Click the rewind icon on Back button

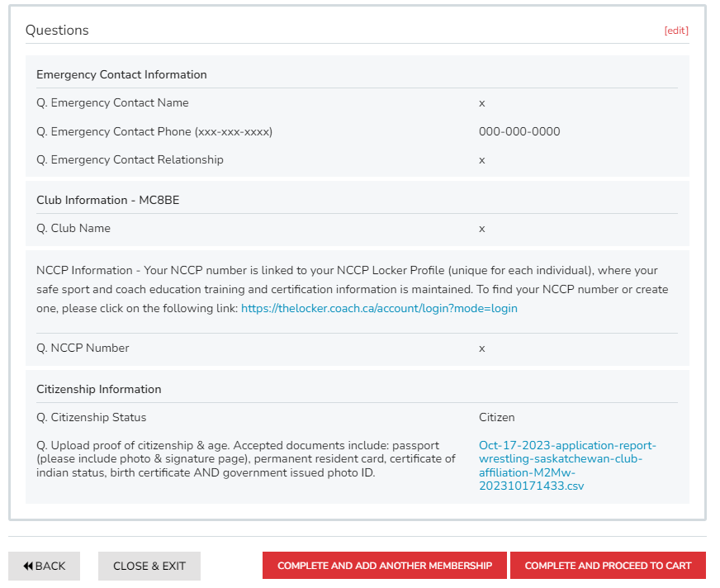coord(28,566)
